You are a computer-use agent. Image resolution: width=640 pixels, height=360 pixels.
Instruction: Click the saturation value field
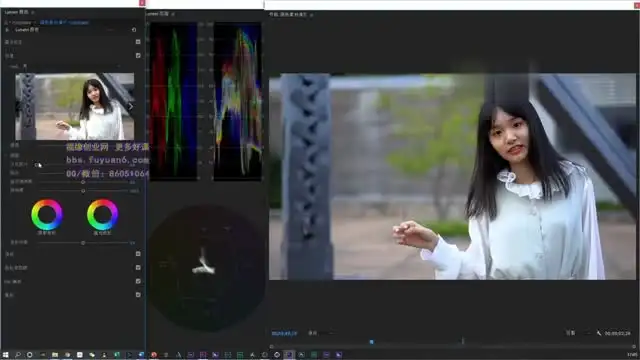[134, 191]
